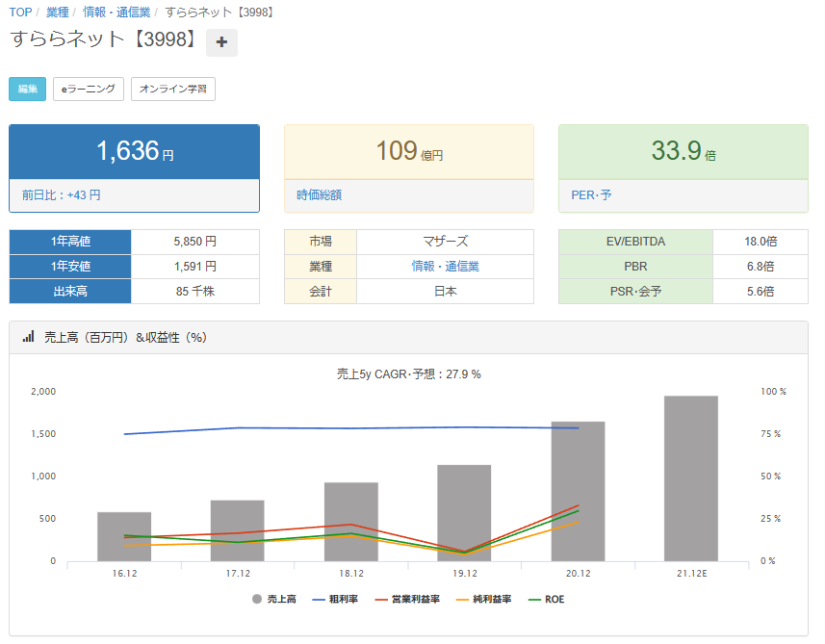This screenshot has height=644, width=825.
Task: Click the 編集 tag button
Action: pos(27,89)
